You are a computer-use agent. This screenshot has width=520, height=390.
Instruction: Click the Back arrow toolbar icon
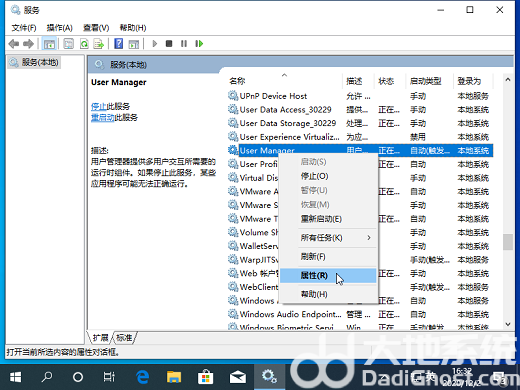click(14, 44)
